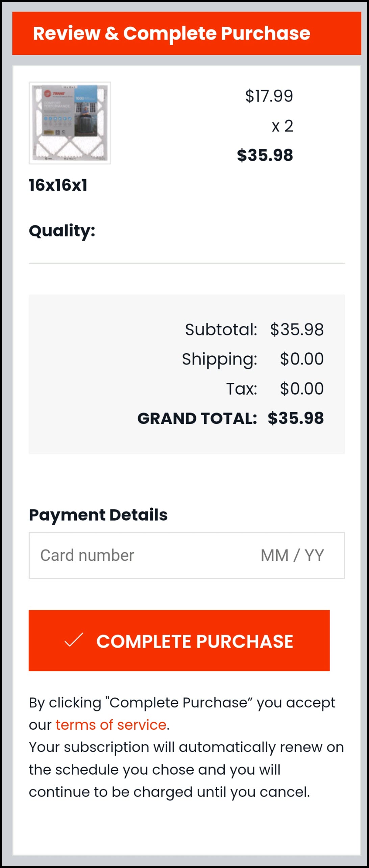Click the x 2 quantity text
Screen dimensions: 369x868
(282, 126)
